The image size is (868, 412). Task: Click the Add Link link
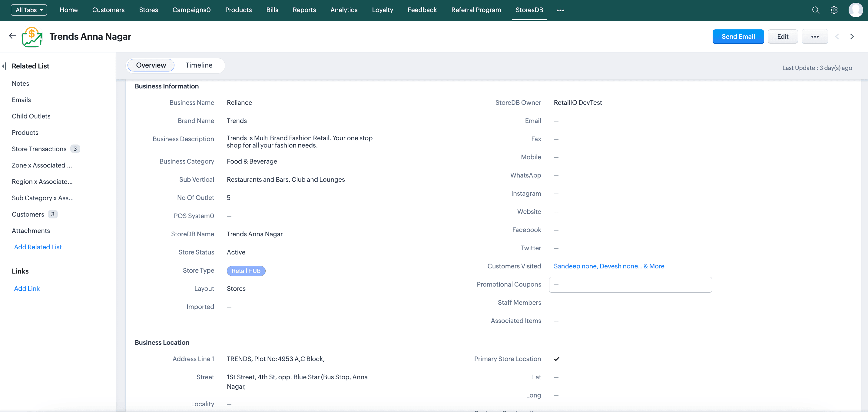(27, 289)
